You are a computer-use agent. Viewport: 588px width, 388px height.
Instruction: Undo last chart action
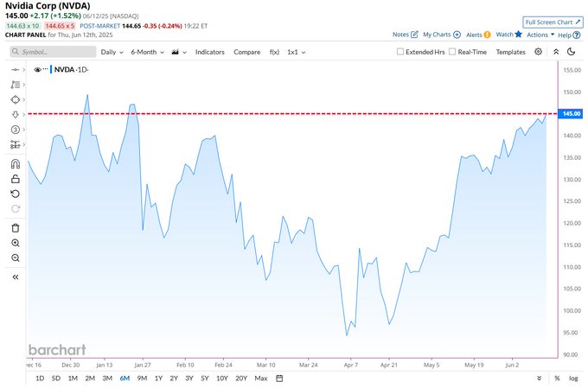(15, 194)
